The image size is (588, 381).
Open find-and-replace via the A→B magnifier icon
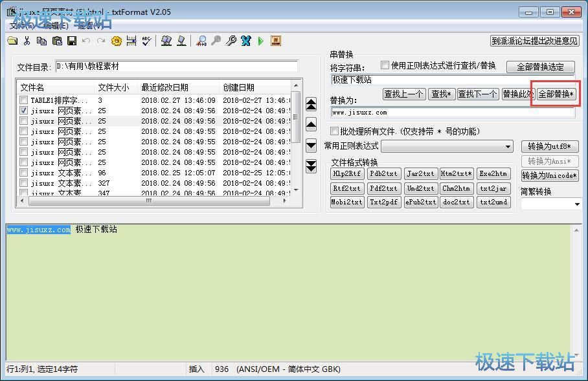202,40
